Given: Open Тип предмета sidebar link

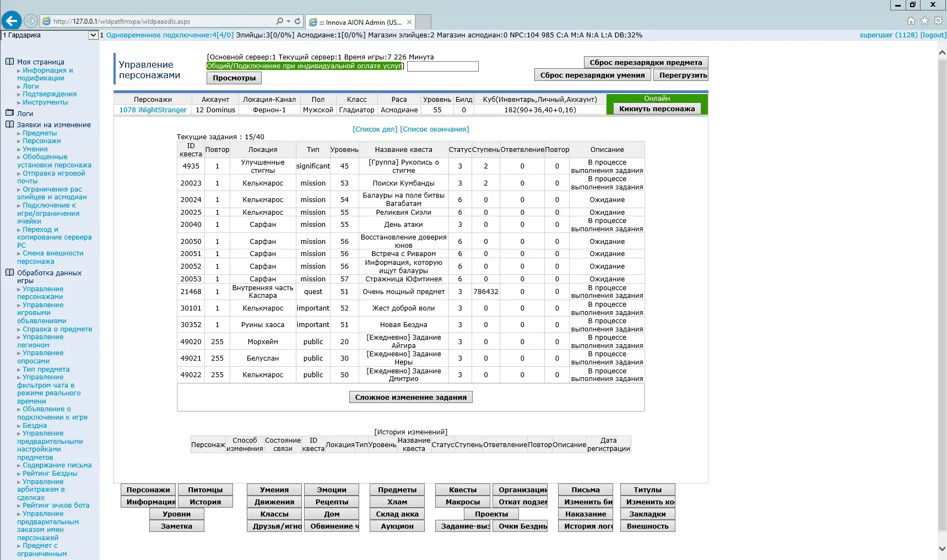Looking at the screenshot, I should coord(46,369).
